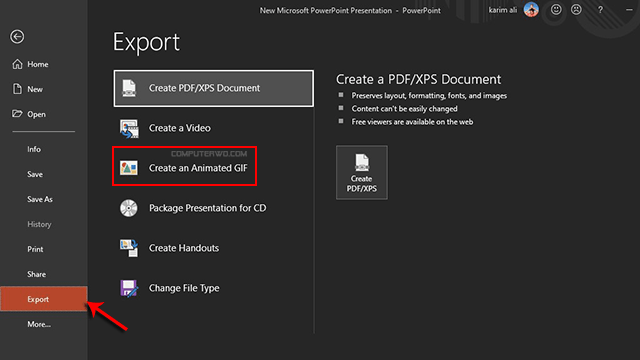Click 'Free viewers are available on the web'

tap(412, 122)
